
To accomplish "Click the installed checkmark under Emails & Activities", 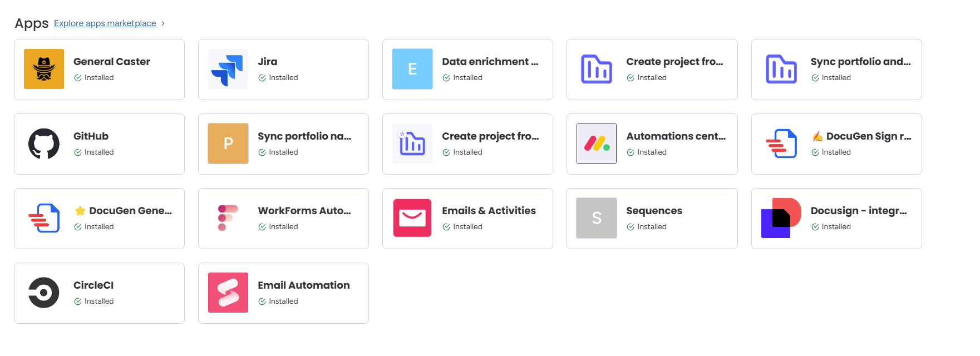I will point(446,227).
